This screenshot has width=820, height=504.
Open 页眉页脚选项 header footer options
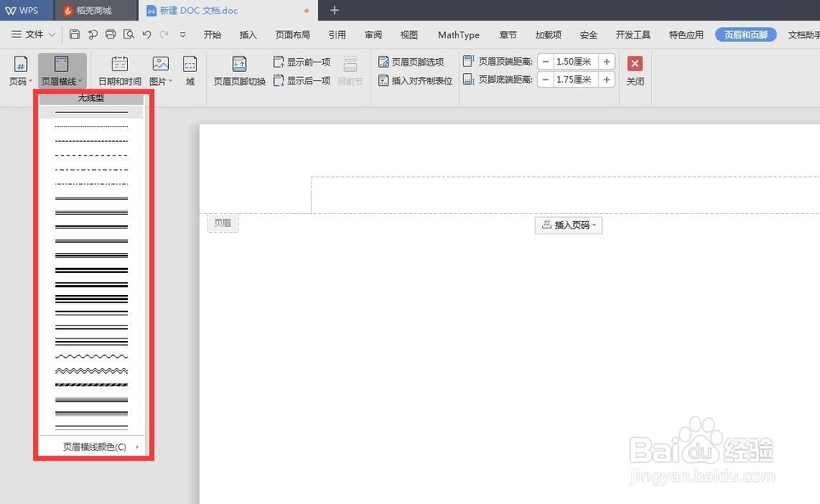[411, 61]
